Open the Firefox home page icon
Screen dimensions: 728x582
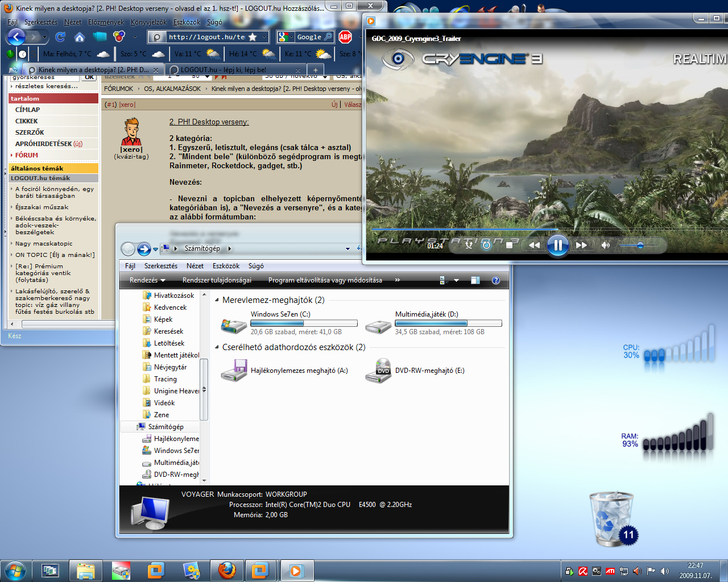pos(79,37)
